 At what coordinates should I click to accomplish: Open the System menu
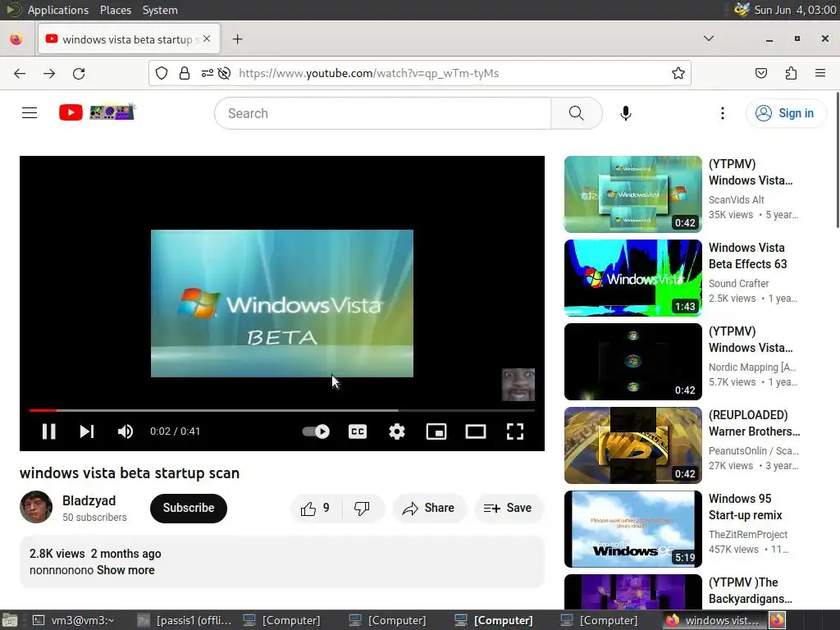pyautogui.click(x=160, y=10)
